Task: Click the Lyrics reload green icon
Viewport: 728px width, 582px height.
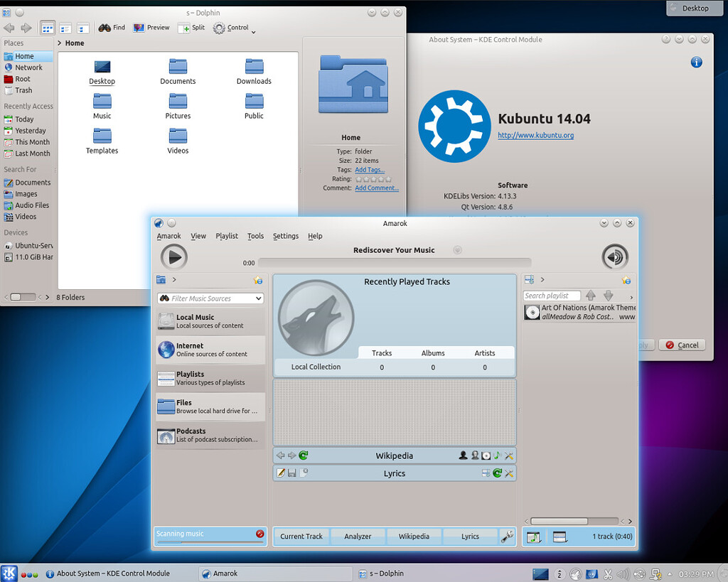Action: [x=497, y=473]
